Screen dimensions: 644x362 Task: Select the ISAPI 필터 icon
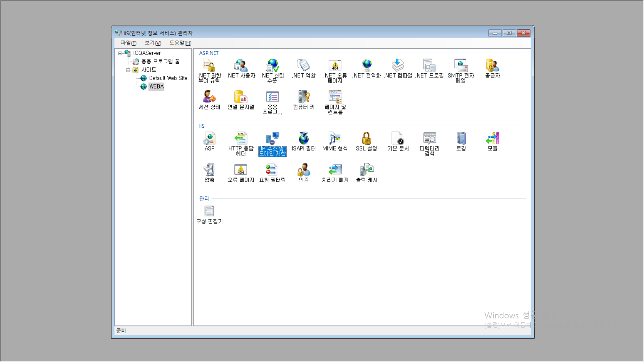pyautogui.click(x=304, y=138)
